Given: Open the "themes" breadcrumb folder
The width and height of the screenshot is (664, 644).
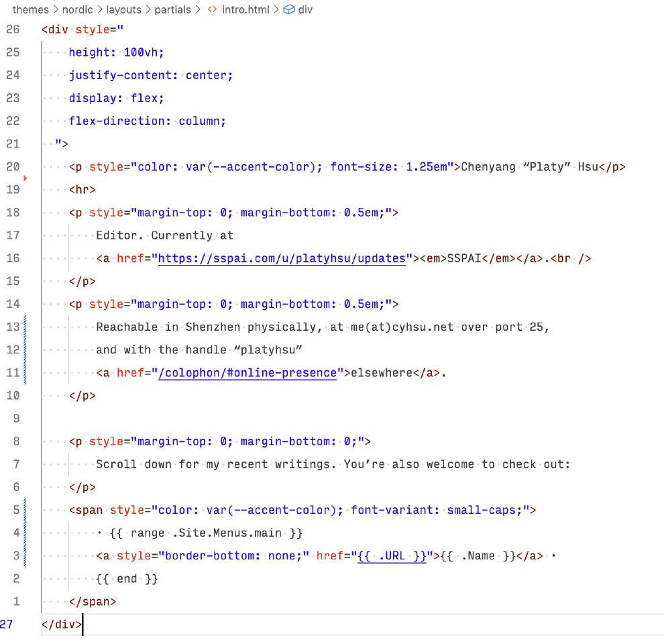Looking at the screenshot, I should click(x=30, y=10).
